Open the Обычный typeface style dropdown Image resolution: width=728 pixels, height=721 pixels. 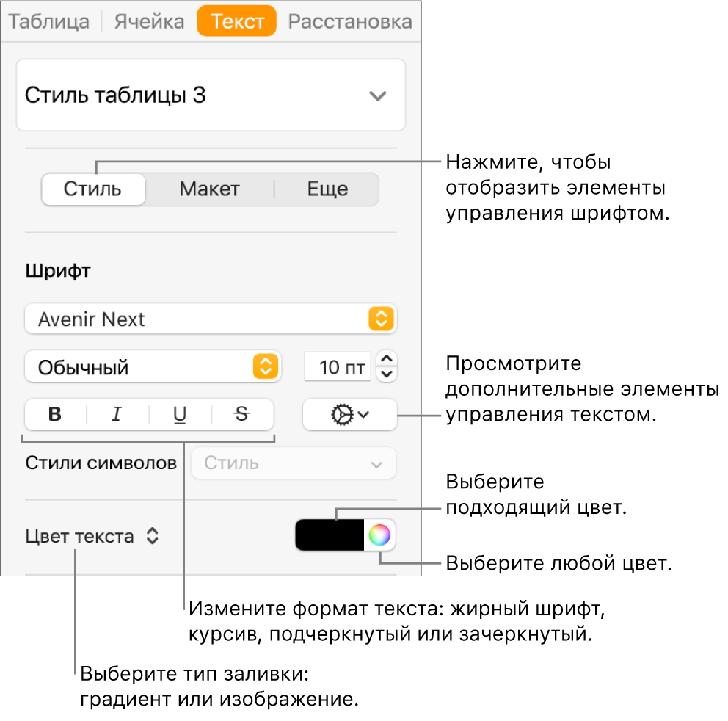pos(153,366)
